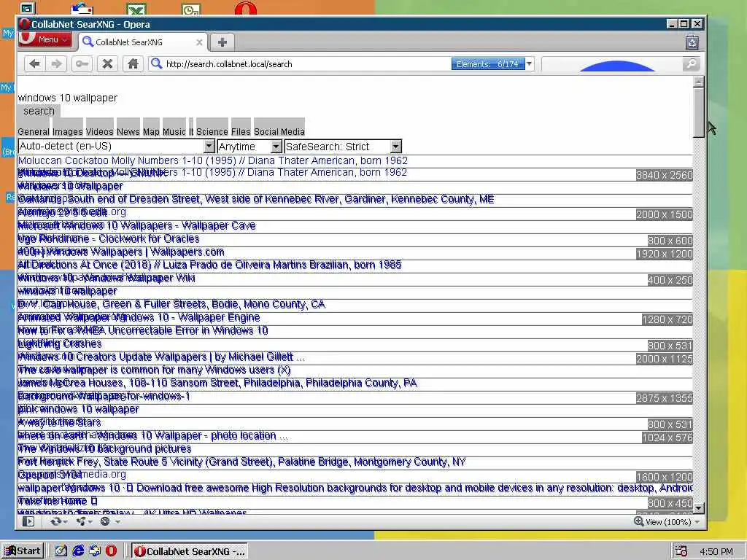Go to the Home page button
This screenshot has width=747, height=560.
[x=133, y=64]
